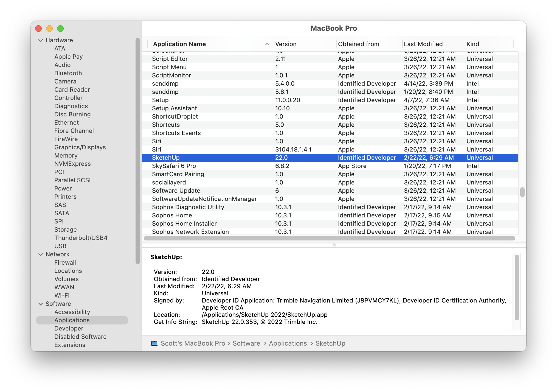The width and height of the screenshot is (557, 392).
Task: Select the Sophos Home Installer row
Action: pyautogui.click(x=330, y=224)
